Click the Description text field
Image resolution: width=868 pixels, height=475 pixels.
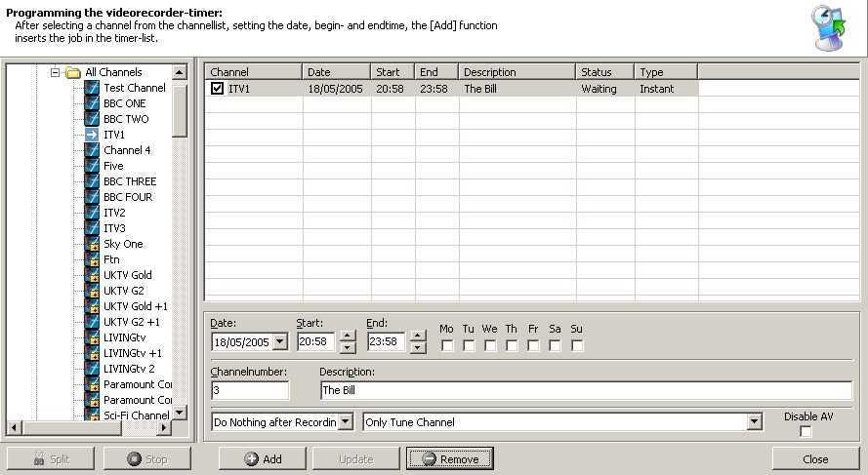coord(586,390)
